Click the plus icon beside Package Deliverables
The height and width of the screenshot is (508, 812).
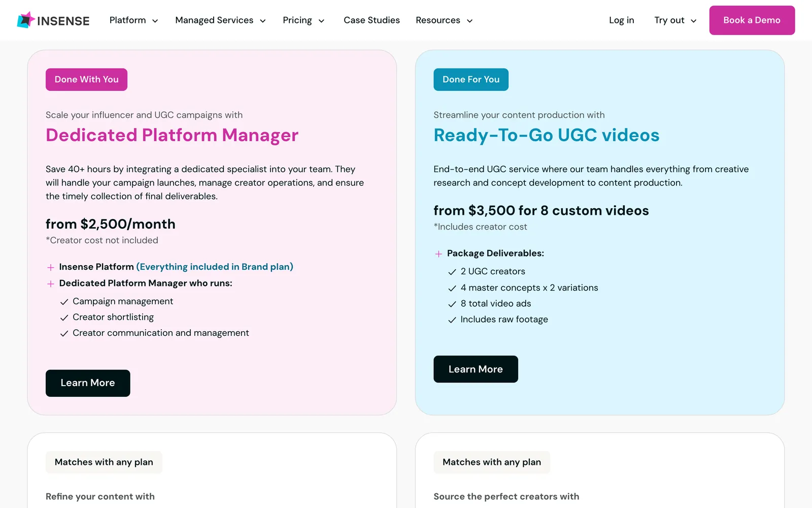(x=438, y=253)
